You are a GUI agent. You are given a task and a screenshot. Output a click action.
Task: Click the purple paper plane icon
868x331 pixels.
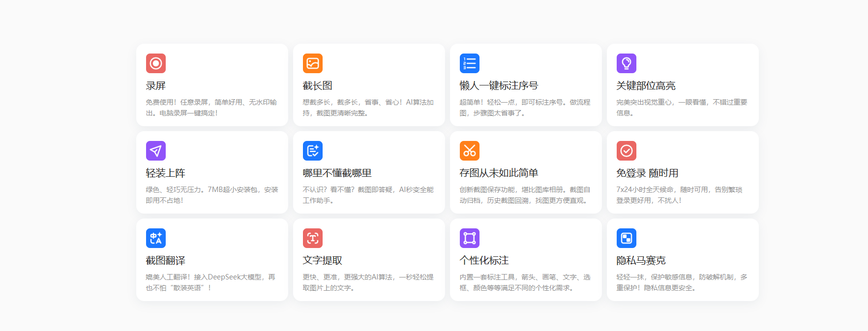155,151
